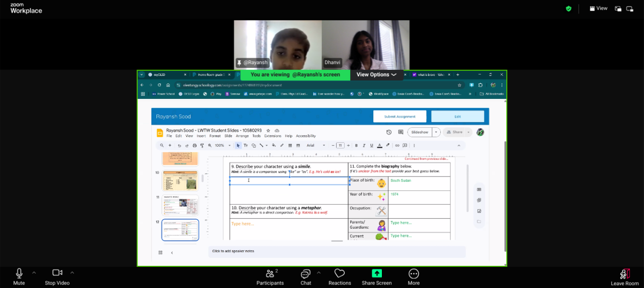Open the File menu
This screenshot has width=644, height=288.
coord(169,136)
